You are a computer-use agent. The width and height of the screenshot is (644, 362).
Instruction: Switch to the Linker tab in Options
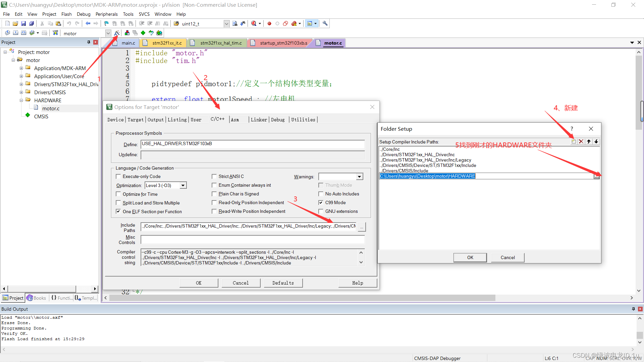click(259, 120)
